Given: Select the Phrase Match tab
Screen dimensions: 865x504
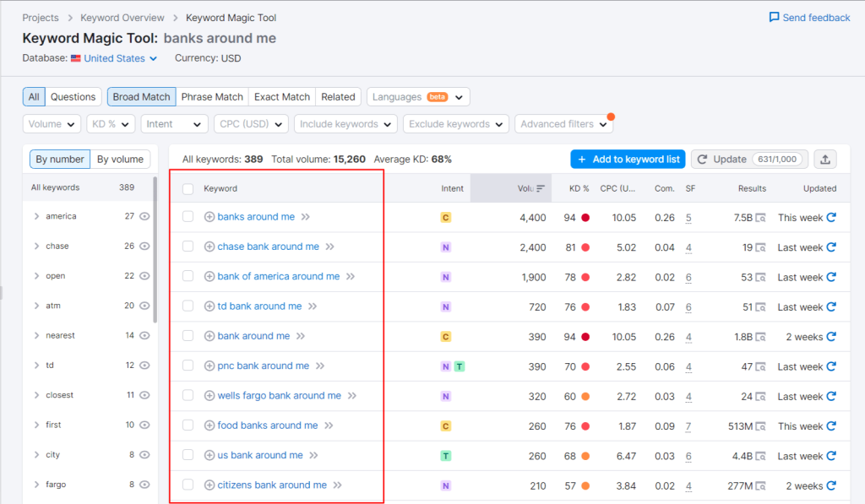Looking at the screenshot, I should coord(212,97).
